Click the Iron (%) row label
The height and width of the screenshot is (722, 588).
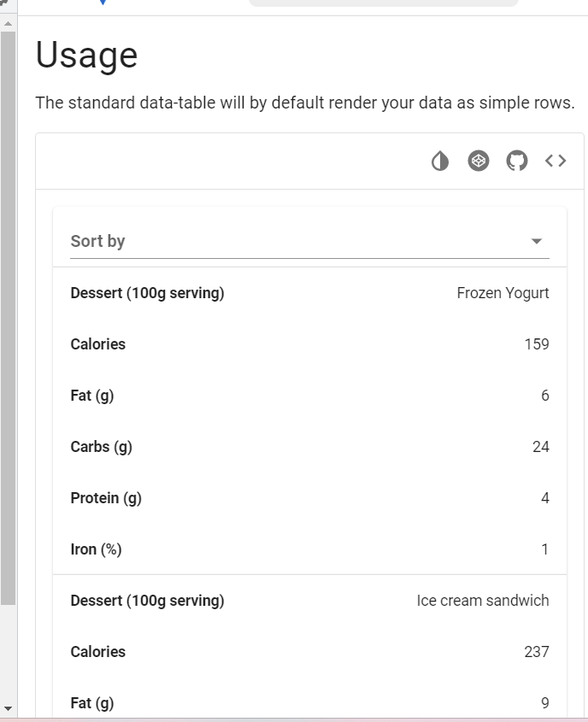(x=96, y=549)
